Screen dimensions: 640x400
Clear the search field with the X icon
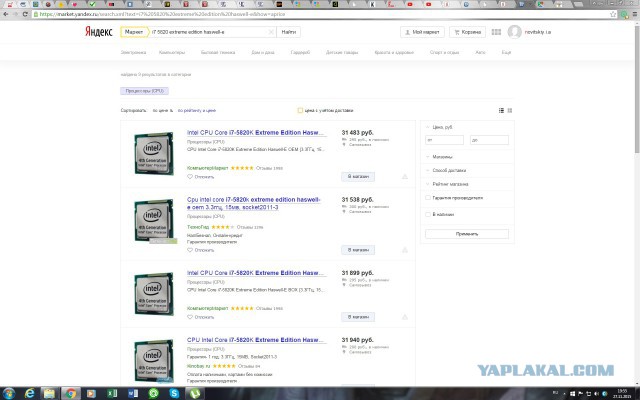(x=271, y=32)
